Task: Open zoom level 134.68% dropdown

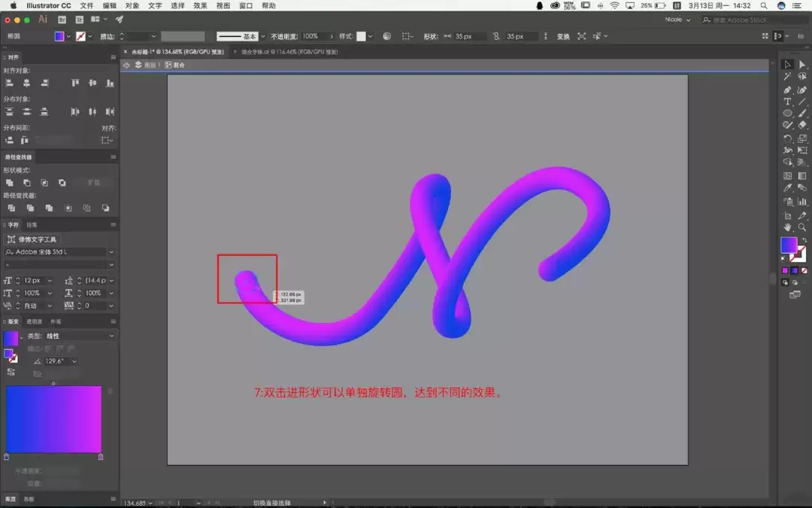Action: (x=150, y=503)
